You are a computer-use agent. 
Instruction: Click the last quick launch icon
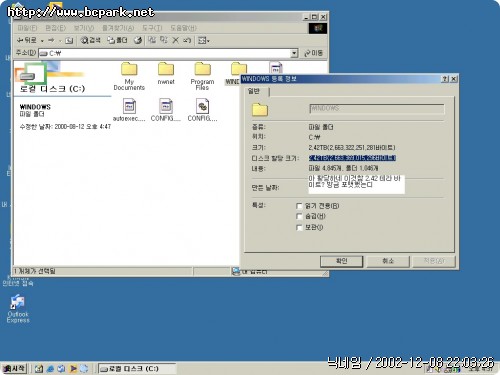tap(84, 369)
